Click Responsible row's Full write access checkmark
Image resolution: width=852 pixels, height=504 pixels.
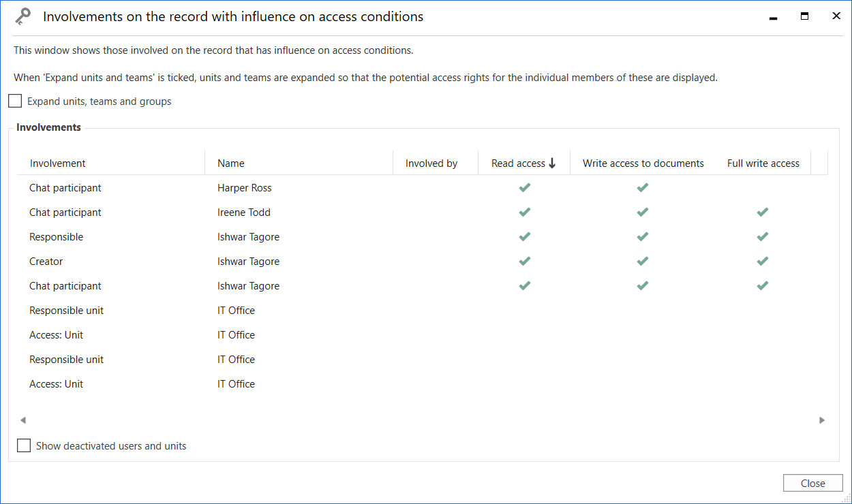pyautogui.click(x=763, y=237)
